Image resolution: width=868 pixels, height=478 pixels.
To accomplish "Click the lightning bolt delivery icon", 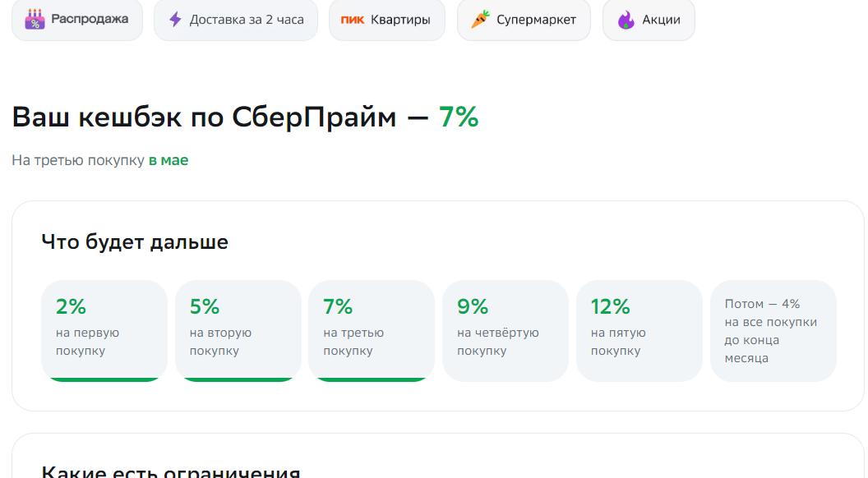I will (x=175, y=20).
